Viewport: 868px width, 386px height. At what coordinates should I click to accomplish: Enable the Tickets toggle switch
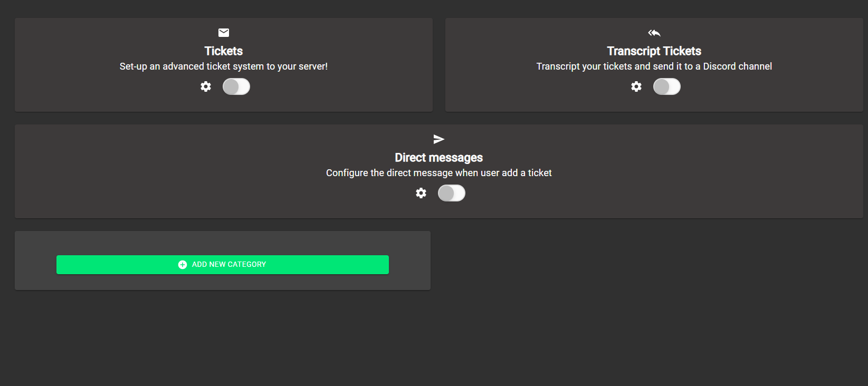pyautogui.click(x=236, y=86)
